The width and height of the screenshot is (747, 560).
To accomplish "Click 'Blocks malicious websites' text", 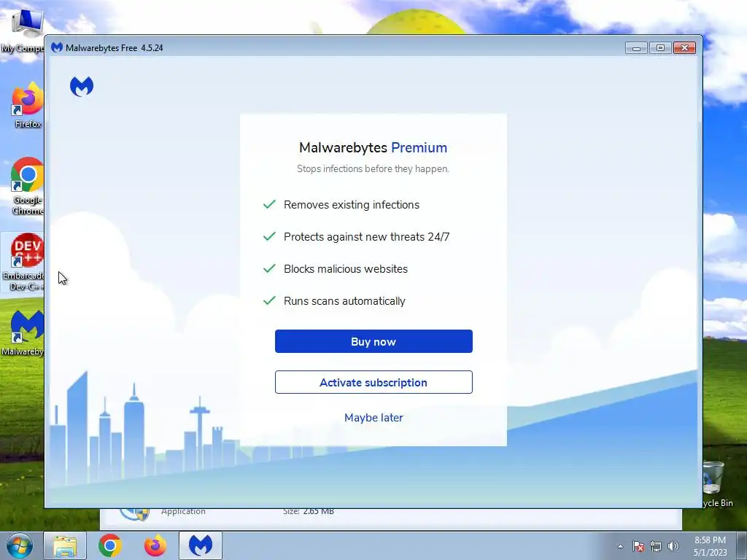I will point(346,269).
